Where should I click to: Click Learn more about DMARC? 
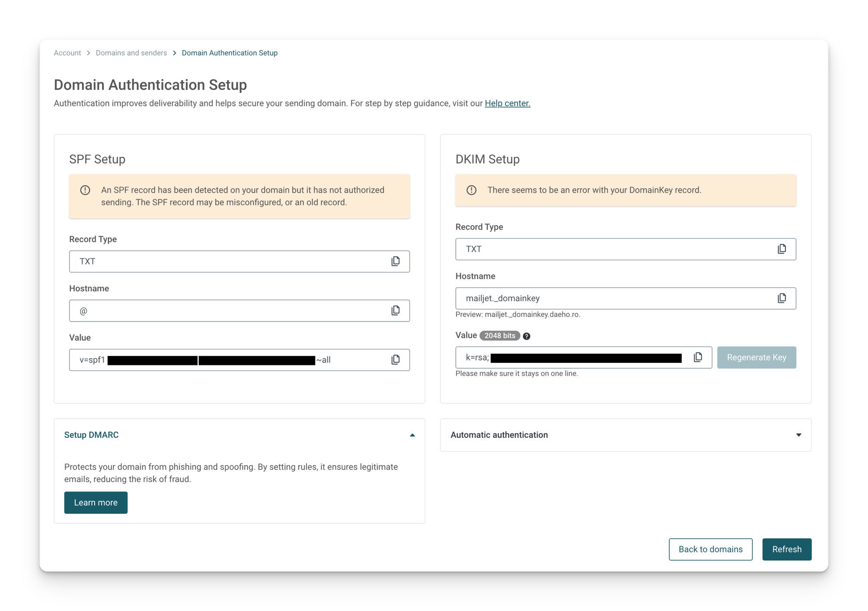pyautogui.click(x=96, y=503)
